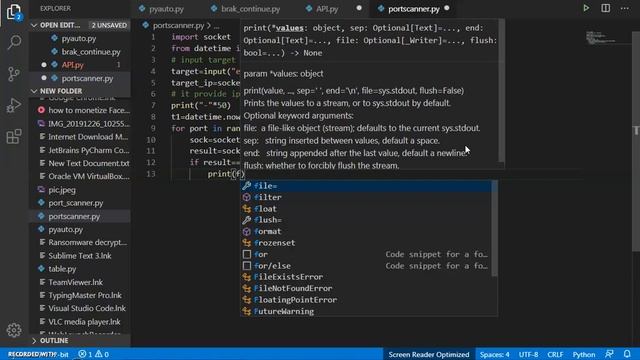Open Ransomware decrypt... file
Screen dimensions: 640x360
click(80, 242)
